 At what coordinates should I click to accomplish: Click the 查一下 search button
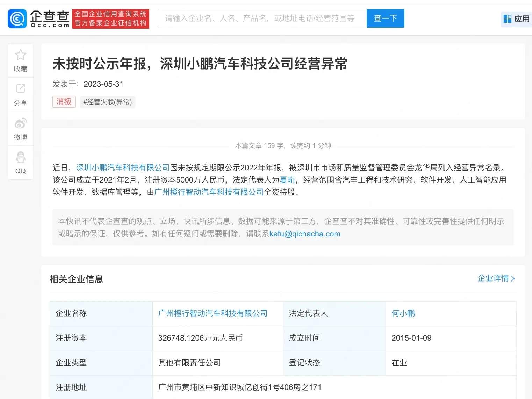coord(385,18)
